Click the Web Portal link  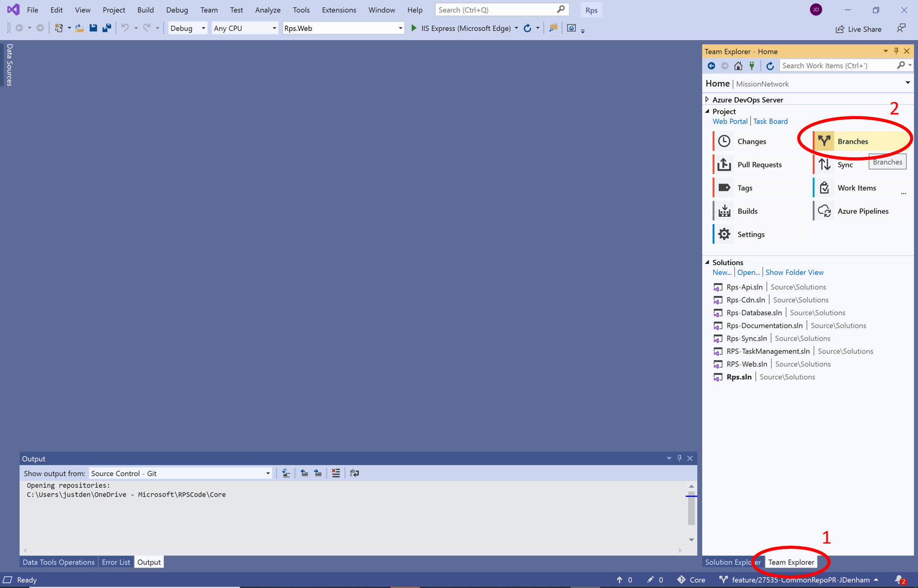[x=730, y=121]
